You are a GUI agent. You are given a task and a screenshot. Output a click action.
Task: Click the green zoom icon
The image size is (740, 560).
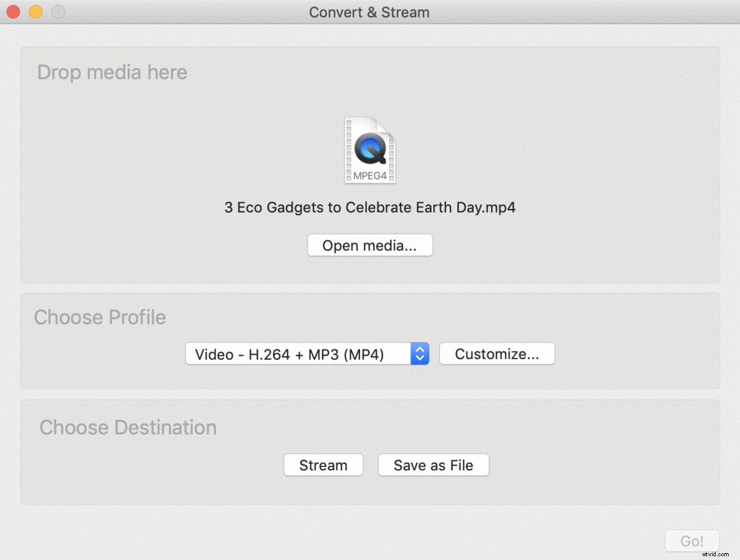[x=58, y=11]
